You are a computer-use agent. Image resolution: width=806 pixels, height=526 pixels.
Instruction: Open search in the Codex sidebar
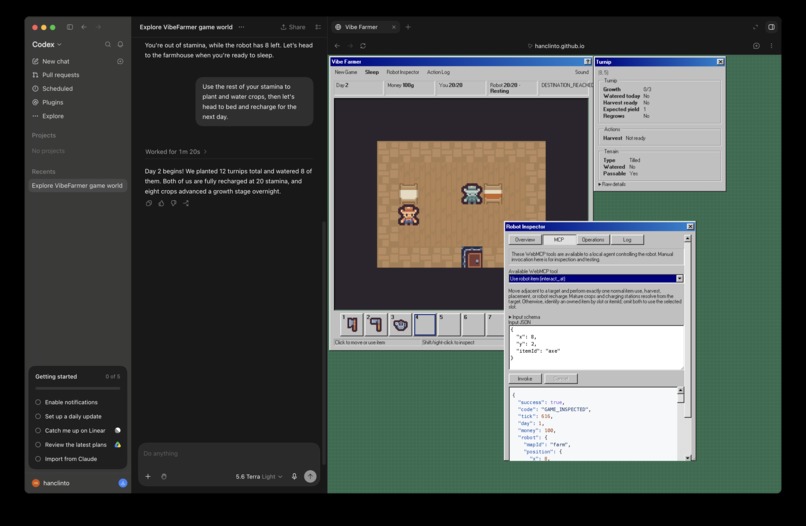(x=108, y=45)
